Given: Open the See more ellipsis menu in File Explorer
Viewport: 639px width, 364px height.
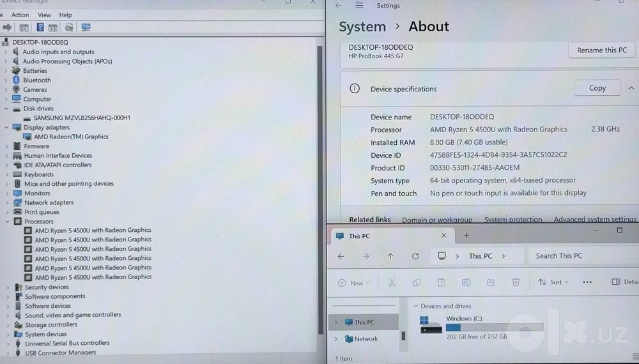Looking at the screenshot, I should point(587,282).
